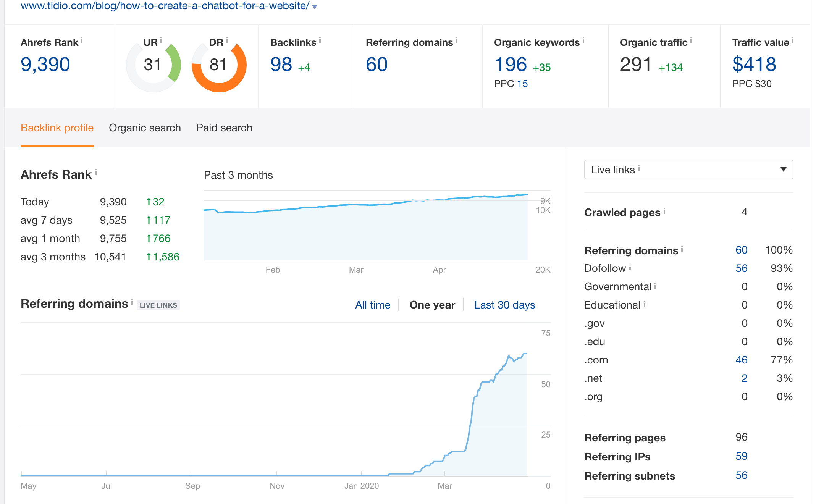Open the 196 organic keywords link
This screenshot has height=504, width=837.
(511, 65)
